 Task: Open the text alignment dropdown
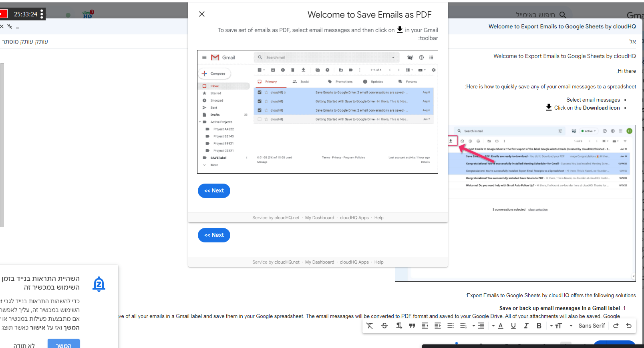point(478,326)
